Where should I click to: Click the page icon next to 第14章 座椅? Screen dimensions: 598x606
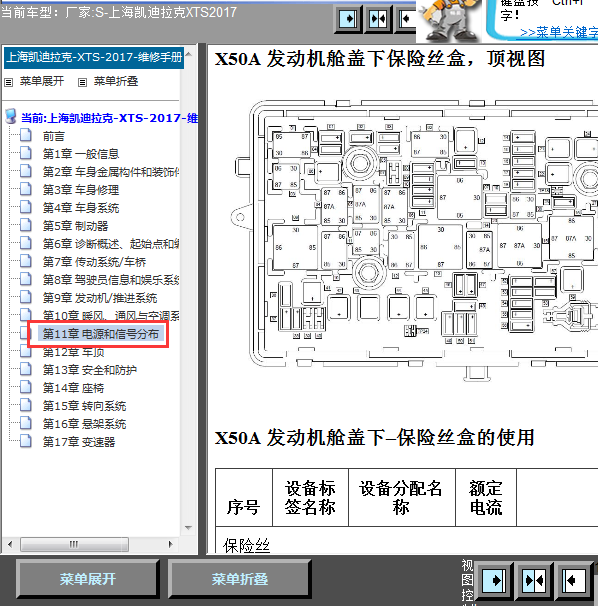coord(26,387)
